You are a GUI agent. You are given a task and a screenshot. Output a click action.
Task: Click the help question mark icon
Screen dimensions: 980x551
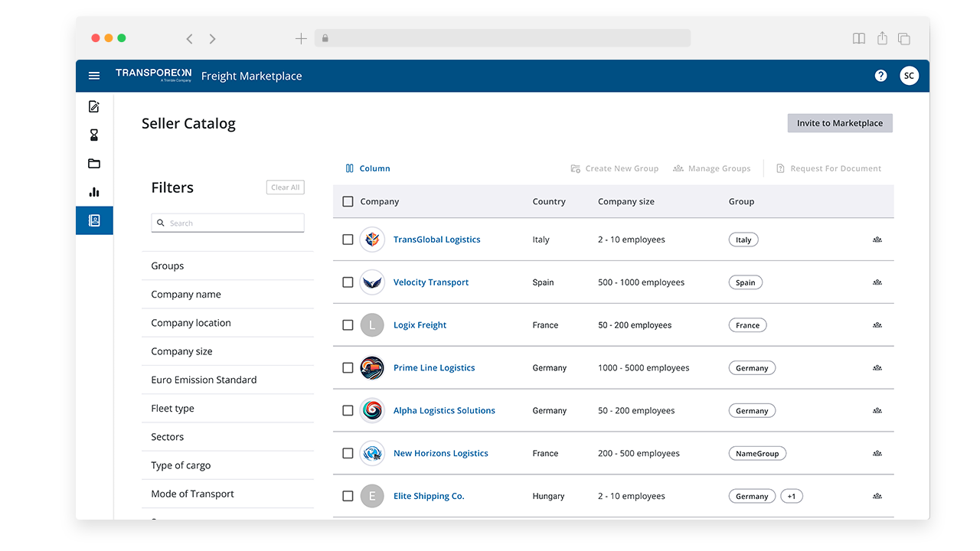[880, 76]
